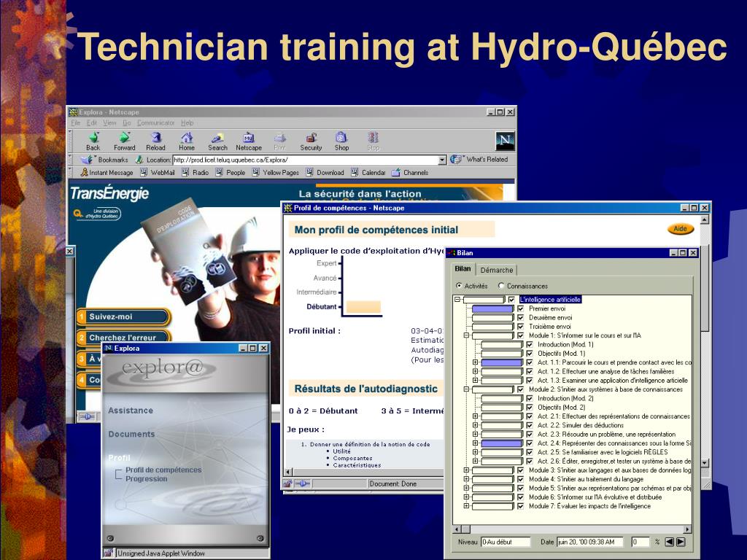Expand Module 6 tree node

[466, 497]
